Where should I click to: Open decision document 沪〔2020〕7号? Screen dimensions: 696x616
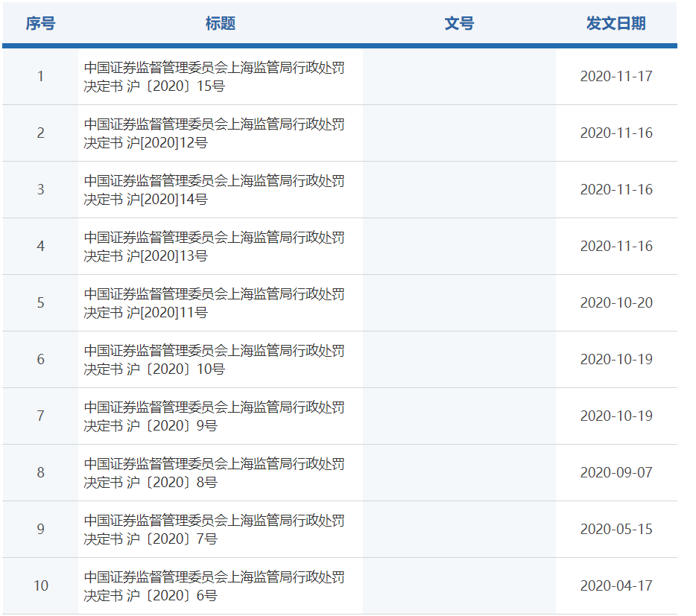pyautogui.click(x=214, y=530)
